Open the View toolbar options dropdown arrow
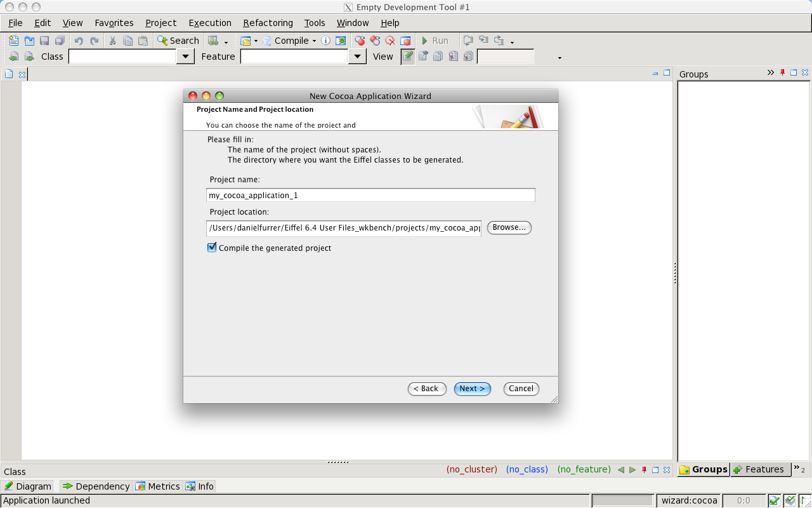Image resolution: width=812 pixels, height=508 pixels. click(560, 58)
